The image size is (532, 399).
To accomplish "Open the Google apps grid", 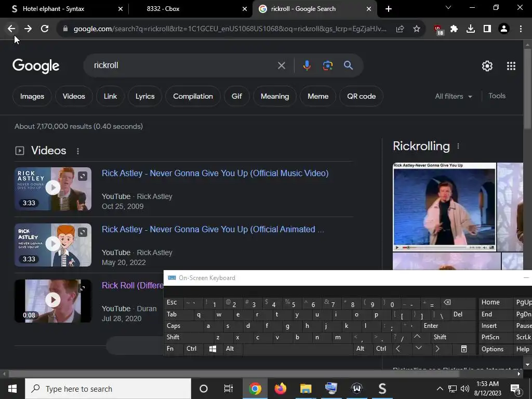I will (x=511, y=66).
